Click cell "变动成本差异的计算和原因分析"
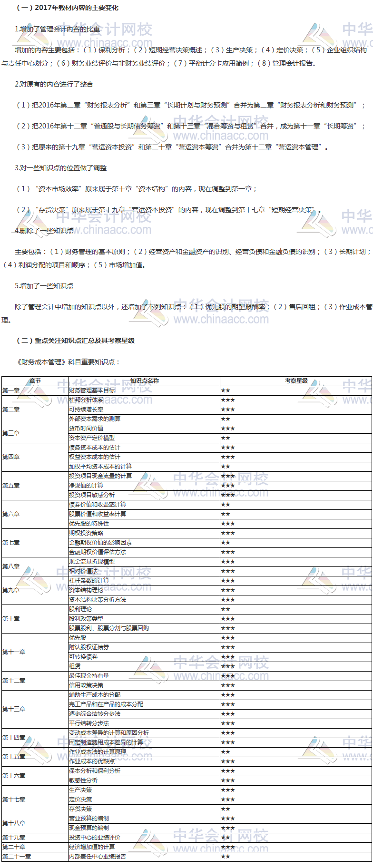 coord(144,733)
